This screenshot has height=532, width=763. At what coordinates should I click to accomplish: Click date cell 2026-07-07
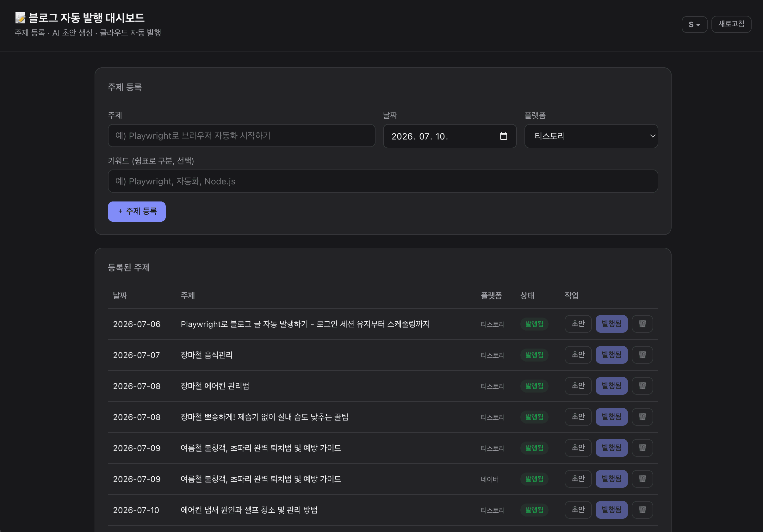point(136,355)
